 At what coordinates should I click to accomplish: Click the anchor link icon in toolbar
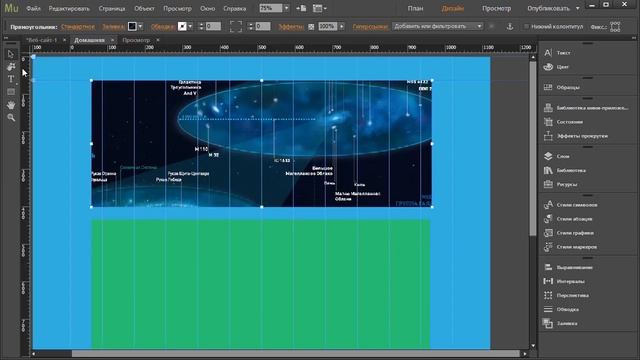point(510,27)
